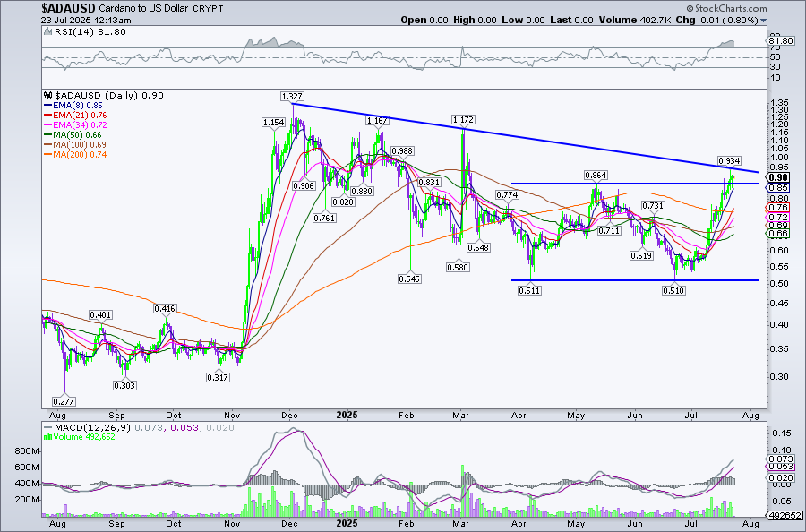Click the 0.416 October high label
806x532 pixels.
pyautogui.click(x=165, y=309)
